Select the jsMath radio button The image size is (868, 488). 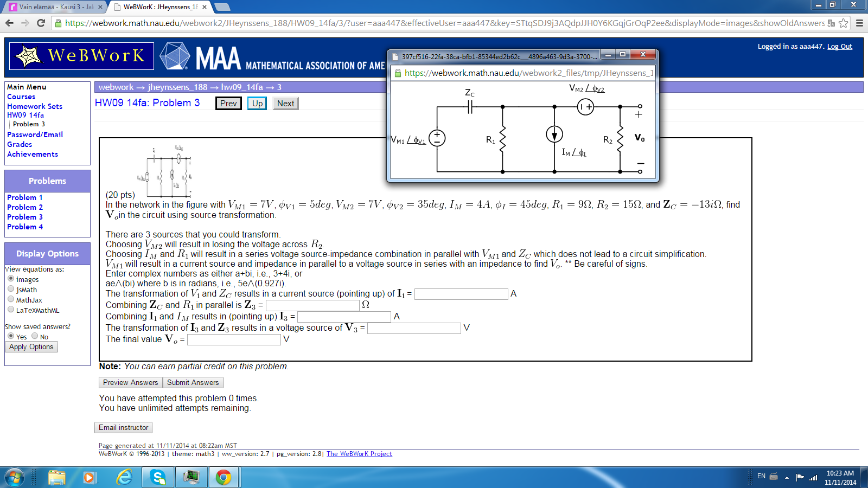pos(10,289)
